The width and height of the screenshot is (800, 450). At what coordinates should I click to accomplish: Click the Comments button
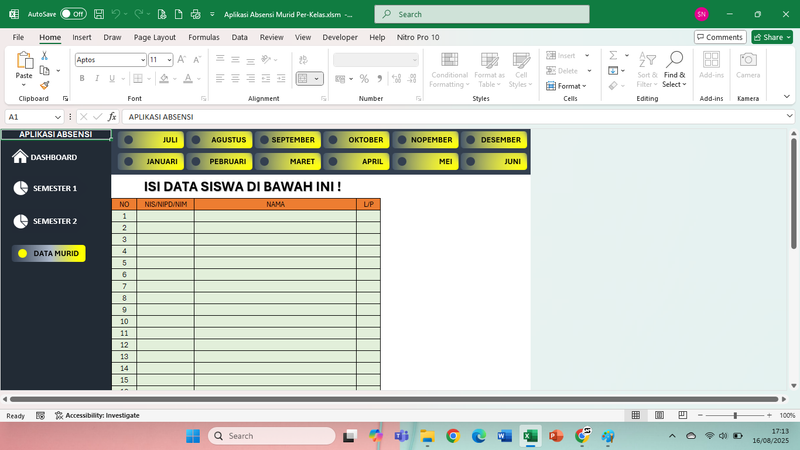pyautogui.click(x=720, y=37)
